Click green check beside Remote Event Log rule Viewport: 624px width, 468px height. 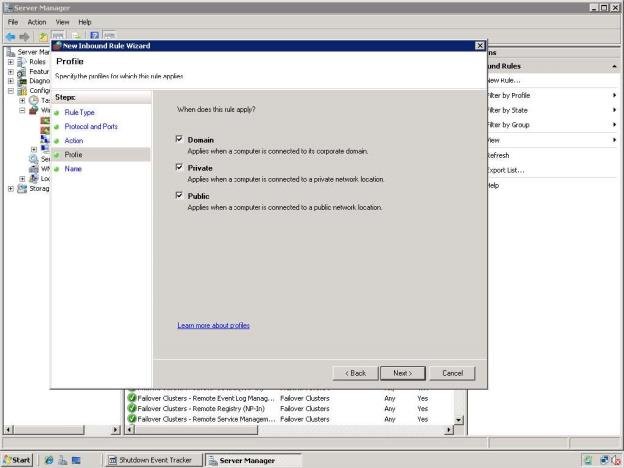[x=132, y=398]
